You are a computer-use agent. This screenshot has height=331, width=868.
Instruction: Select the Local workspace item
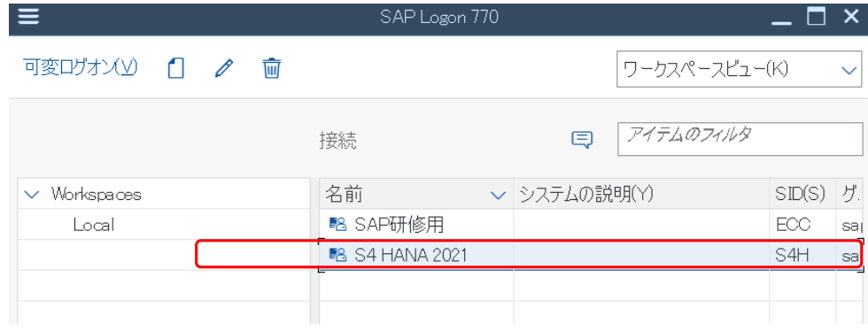94,225
